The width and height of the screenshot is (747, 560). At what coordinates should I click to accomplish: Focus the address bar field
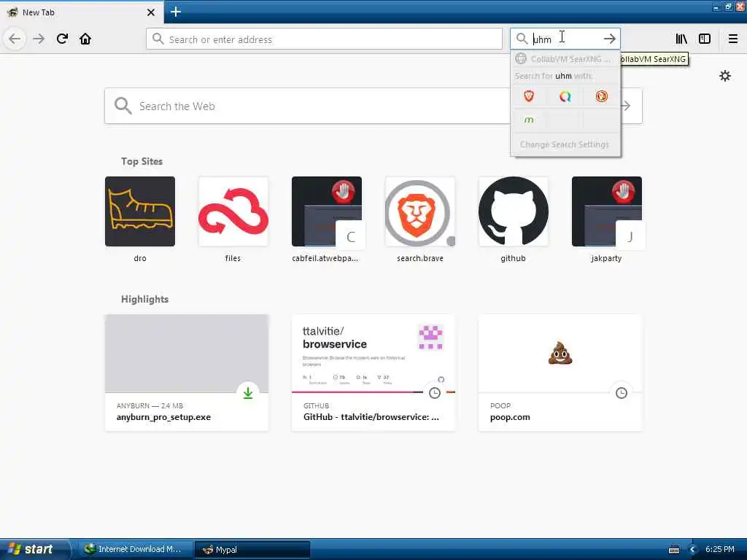324,39
